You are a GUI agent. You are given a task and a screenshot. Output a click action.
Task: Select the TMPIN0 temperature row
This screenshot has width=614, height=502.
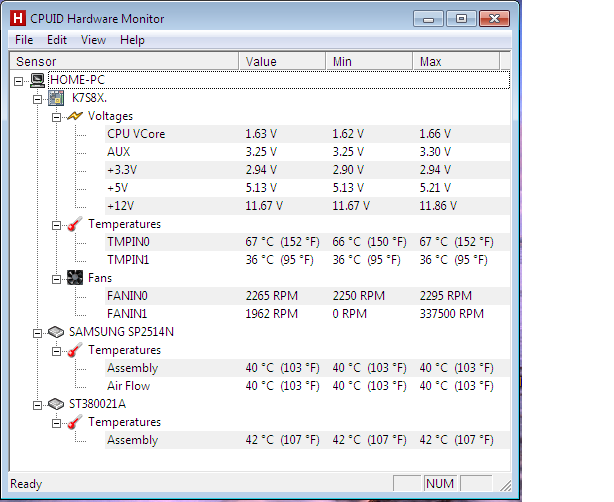tap(307, 242)
